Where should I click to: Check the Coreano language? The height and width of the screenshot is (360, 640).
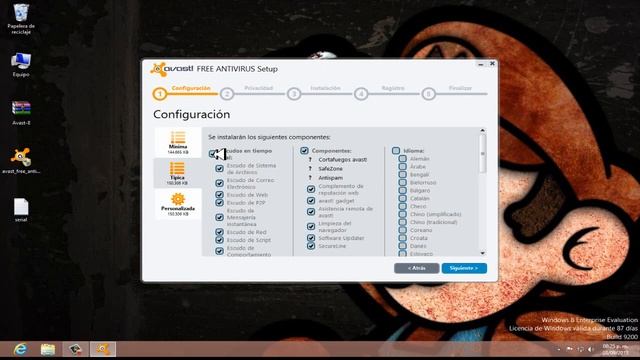402,230
